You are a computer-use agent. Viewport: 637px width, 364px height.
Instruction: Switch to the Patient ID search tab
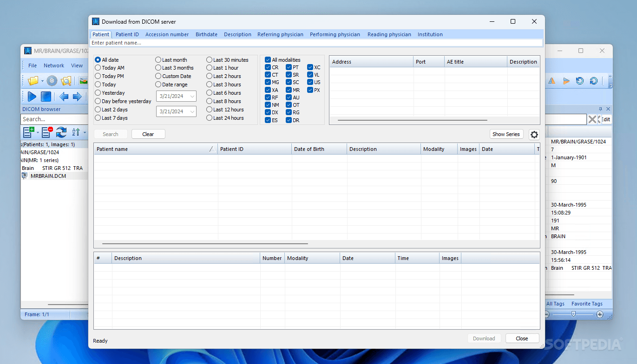click(127, 34)
